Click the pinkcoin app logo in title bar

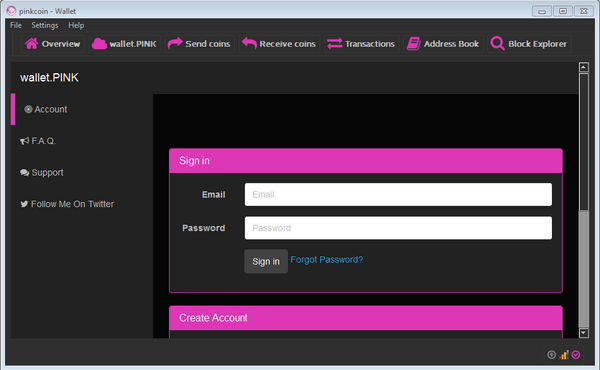click(x=11, y=11)
